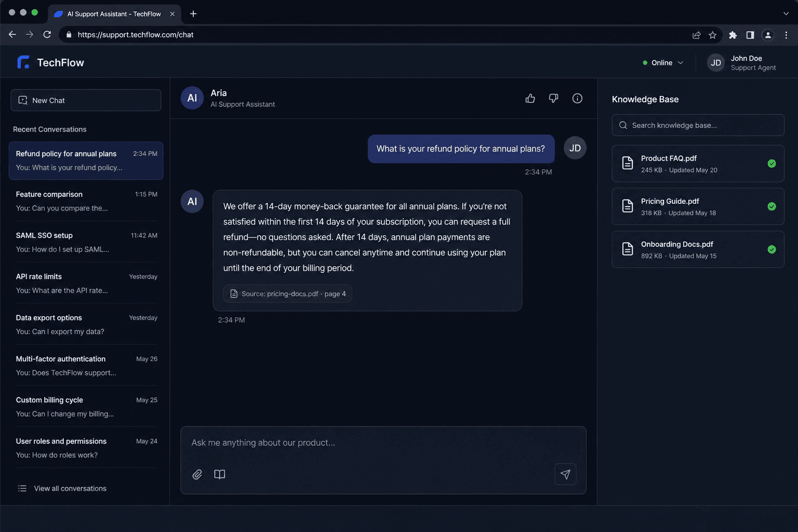The width and height of the screenshot is (798, 532).
Task: Attach a file with the paperclip icon
Action: (x=197, y=474)
